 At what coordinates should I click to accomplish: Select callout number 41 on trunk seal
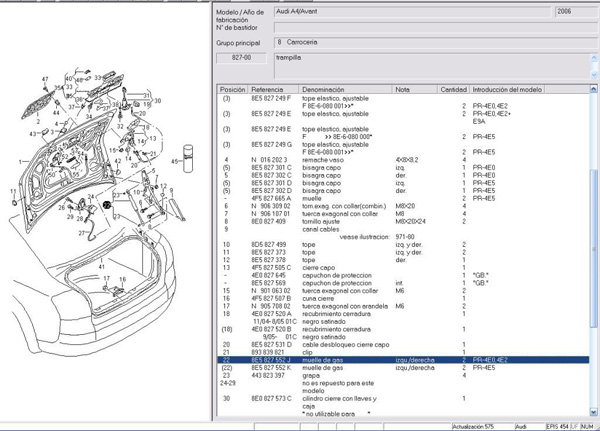point(102,266)
